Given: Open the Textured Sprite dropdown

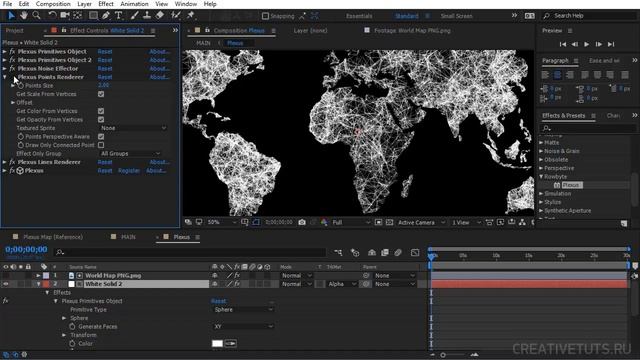Looking at the screenshot, I should pos(133,128).
